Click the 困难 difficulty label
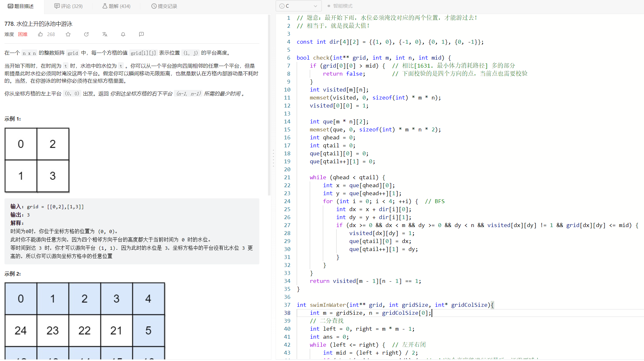Screen dimensions: 644x361 [x=23, y=34]
